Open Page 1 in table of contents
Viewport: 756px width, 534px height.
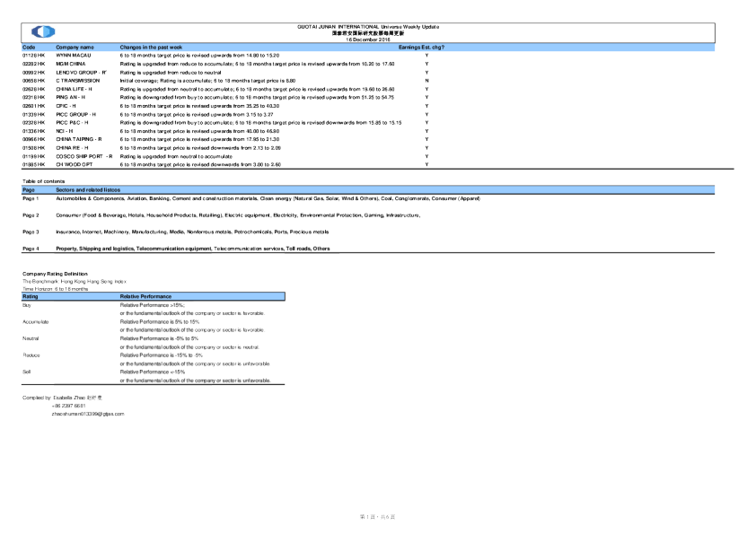click(x=30, y=197)
